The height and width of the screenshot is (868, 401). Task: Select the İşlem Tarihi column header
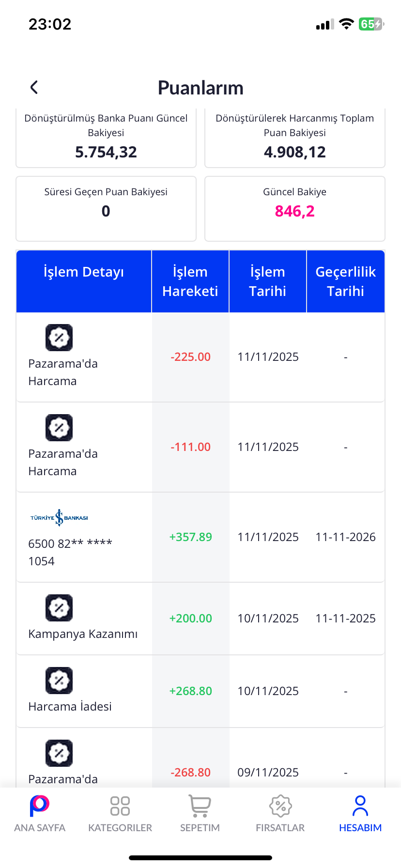tap(268, 281)
